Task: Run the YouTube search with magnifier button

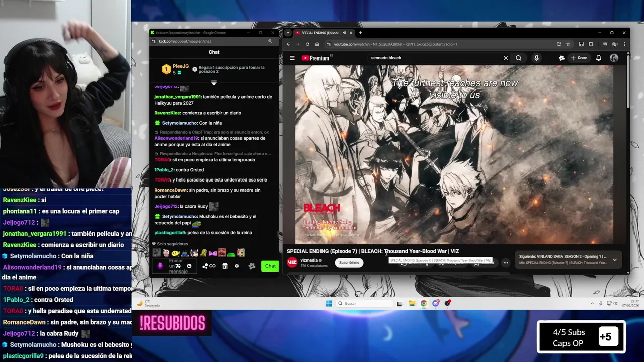Action: (x=518, y=58)
